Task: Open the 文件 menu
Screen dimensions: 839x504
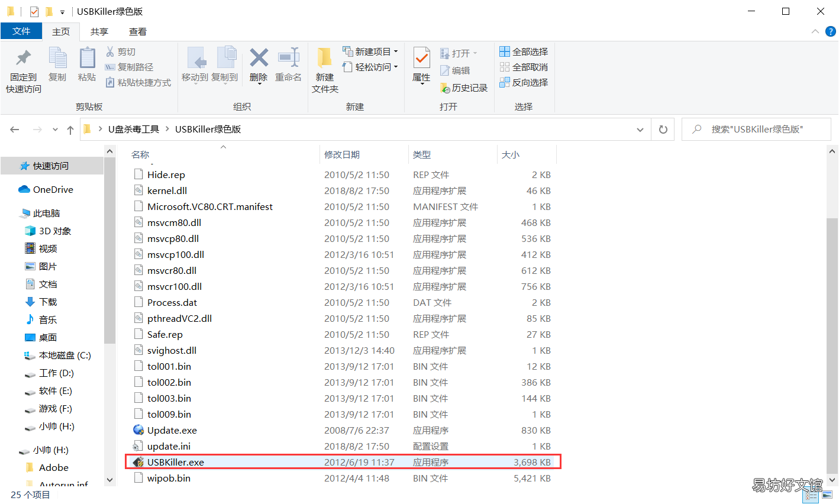Action: pyautogui.click(x=21, y=31)
